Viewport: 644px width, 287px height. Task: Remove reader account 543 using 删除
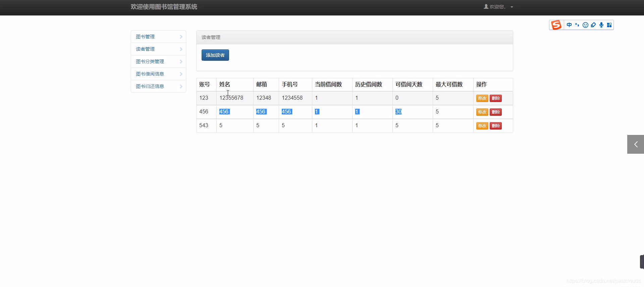click(496, 126)
